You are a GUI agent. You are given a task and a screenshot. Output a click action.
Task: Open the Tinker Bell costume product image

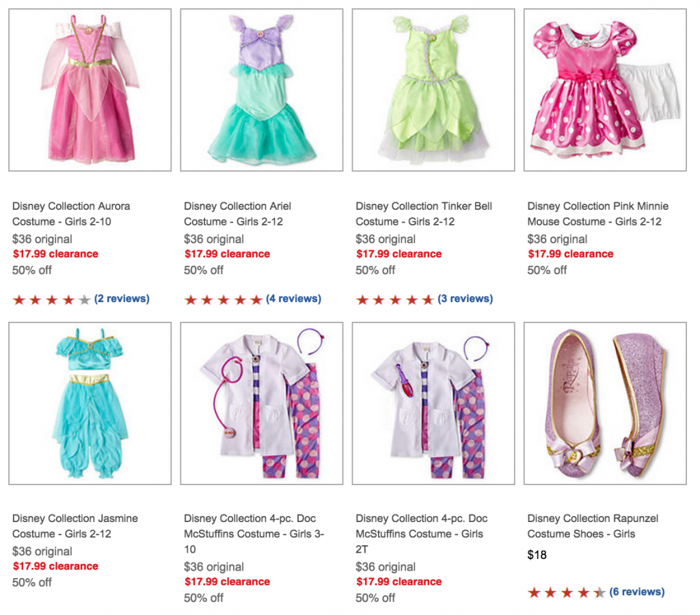tap(433, 90)
